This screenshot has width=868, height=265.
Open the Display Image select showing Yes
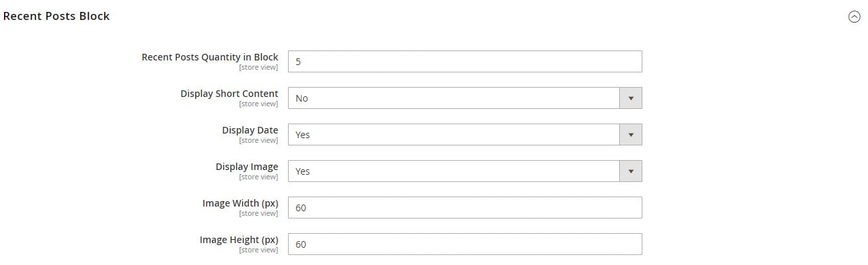(x=465, y=171)
